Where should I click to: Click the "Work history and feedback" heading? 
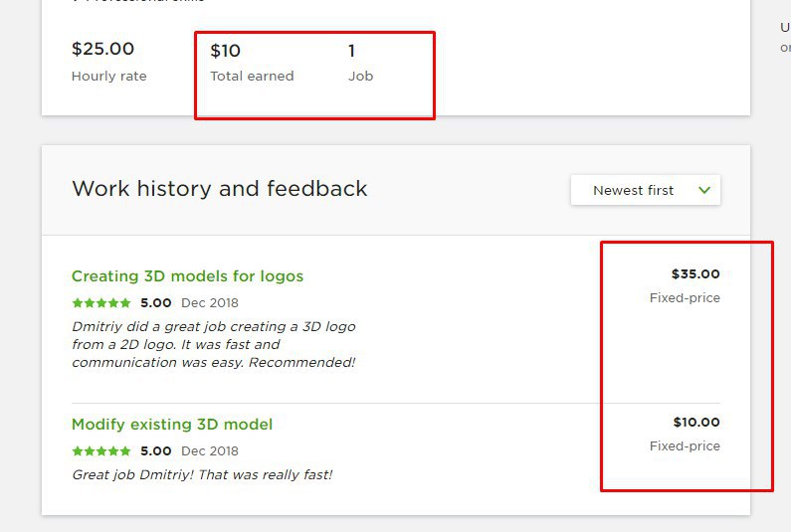(220, 189)
